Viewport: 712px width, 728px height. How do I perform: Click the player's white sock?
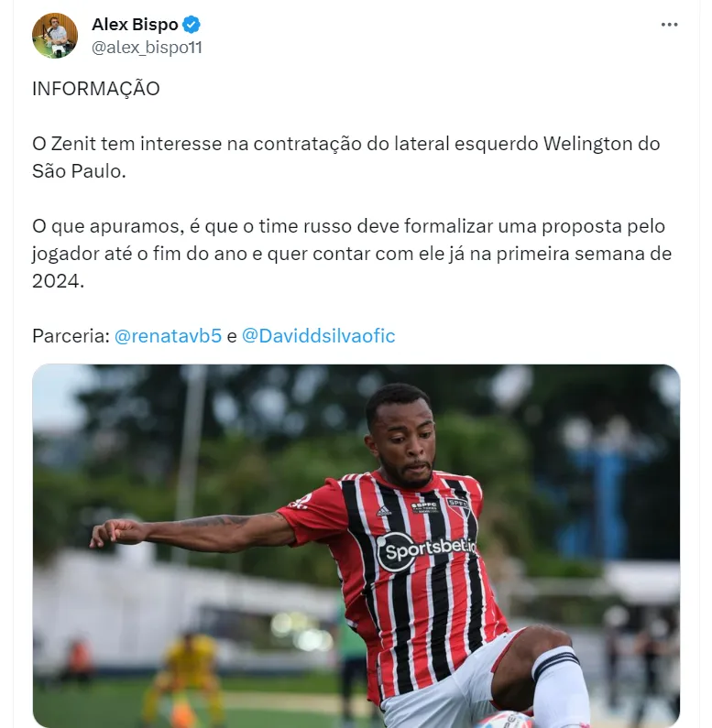coord(562,685)
